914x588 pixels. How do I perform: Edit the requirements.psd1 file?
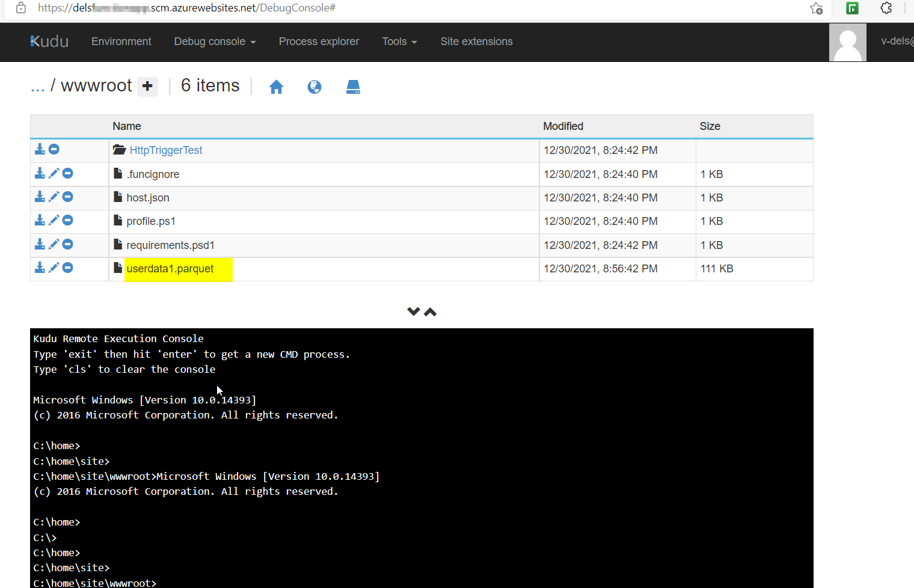click(54, 244)
